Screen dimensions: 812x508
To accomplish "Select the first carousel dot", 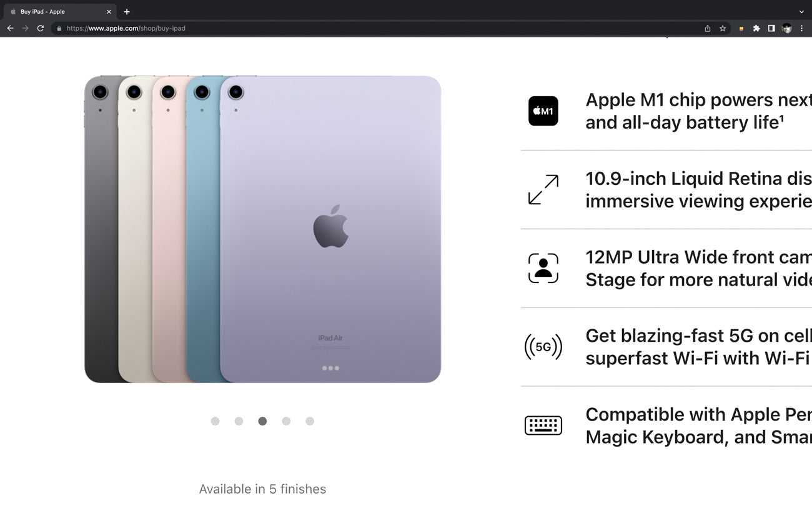I will tap(215, 421).
